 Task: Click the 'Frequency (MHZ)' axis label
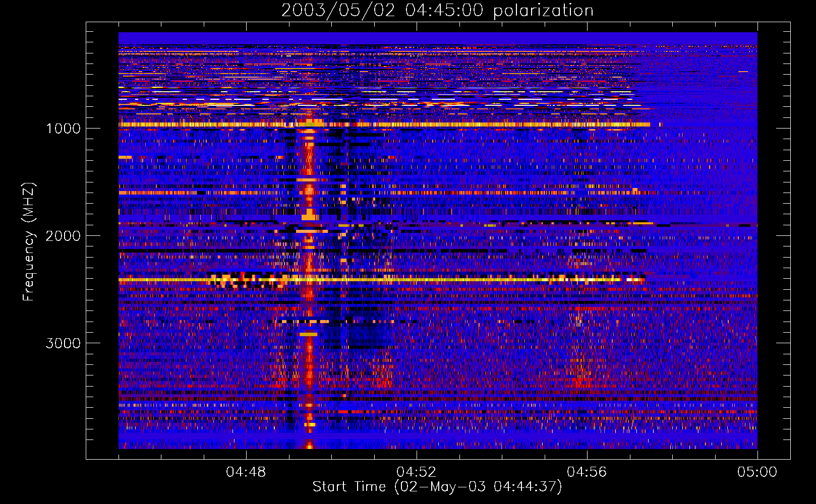point(29,242)
